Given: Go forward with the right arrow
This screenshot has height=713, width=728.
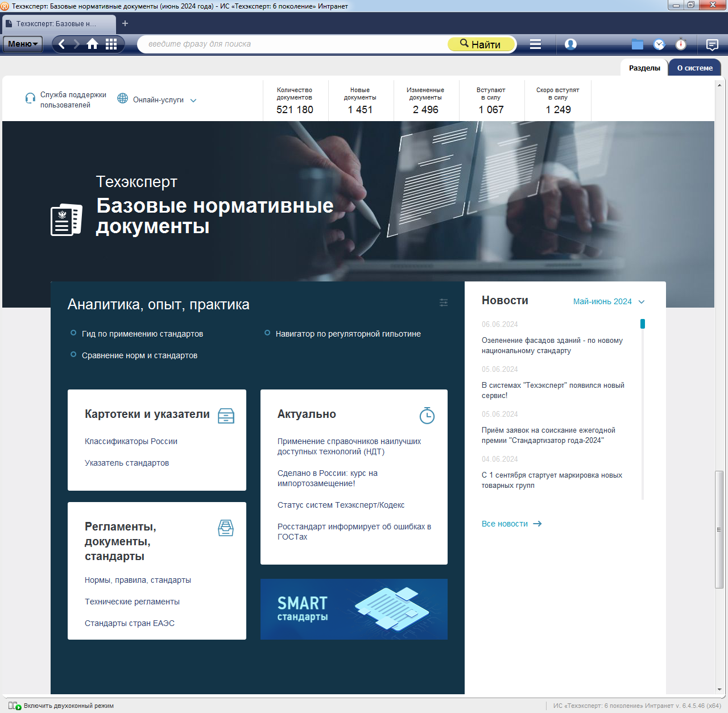Looking at the screenshot, I should [77, 44].
